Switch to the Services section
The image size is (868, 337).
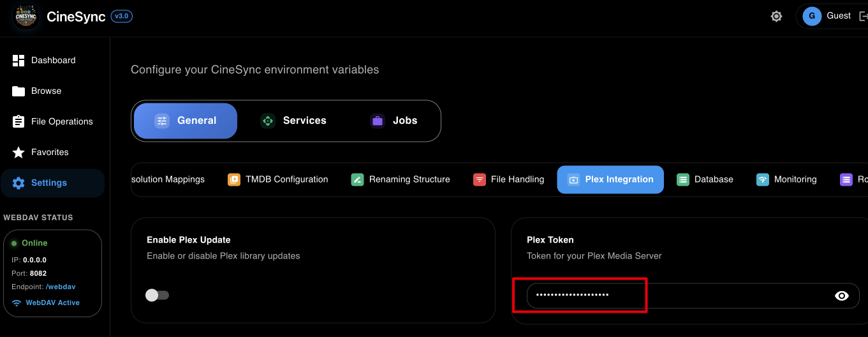click(293, 121)
